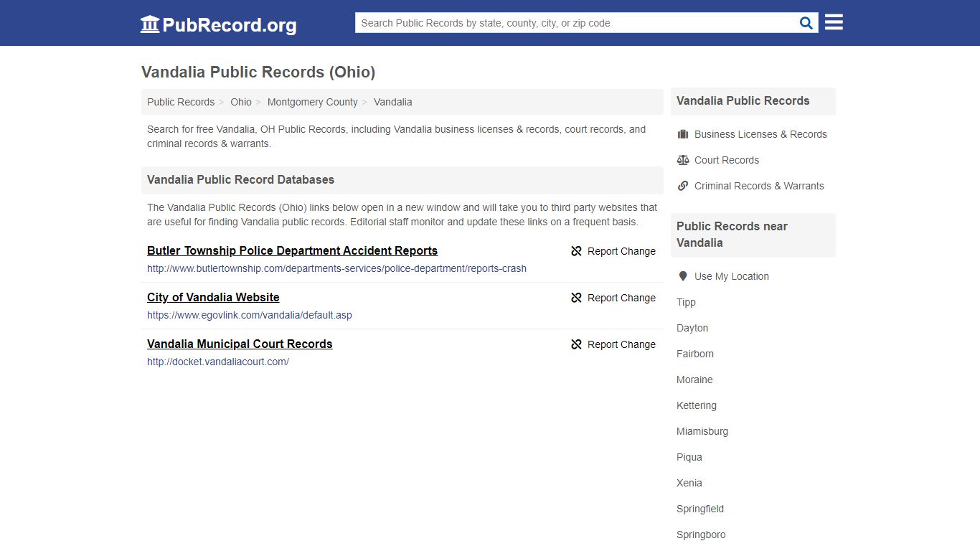Viewport: 980px width, 551px height.
Task: Click the Vandalia Public Records sidebar heading
Action: [743, 101]
